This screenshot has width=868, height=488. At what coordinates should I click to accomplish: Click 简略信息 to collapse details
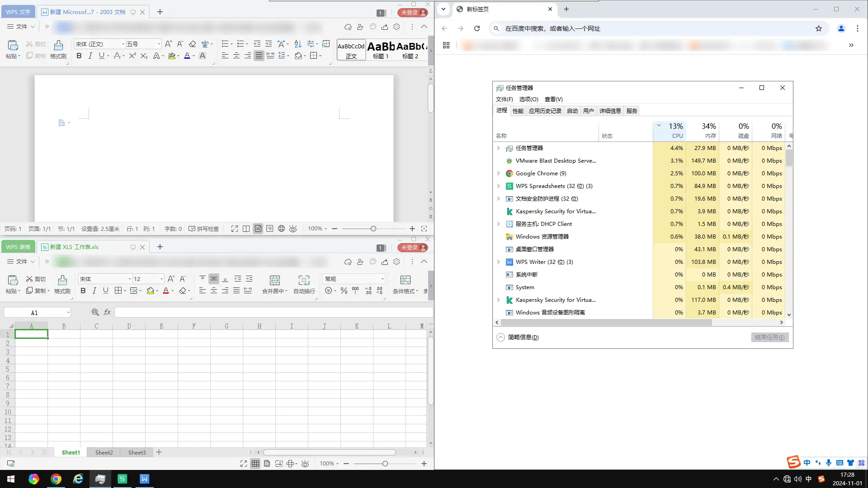pos(523,338)
